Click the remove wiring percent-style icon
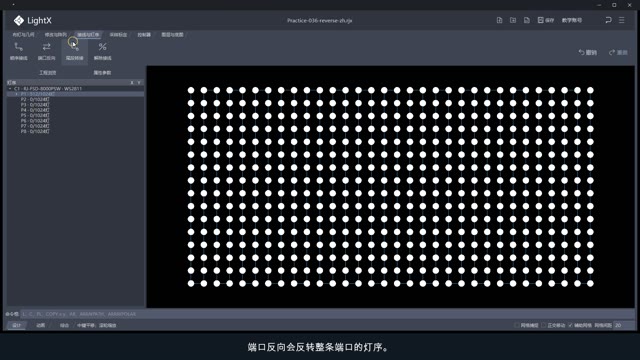The image size is (640, 360). click(x=102, y=47)
